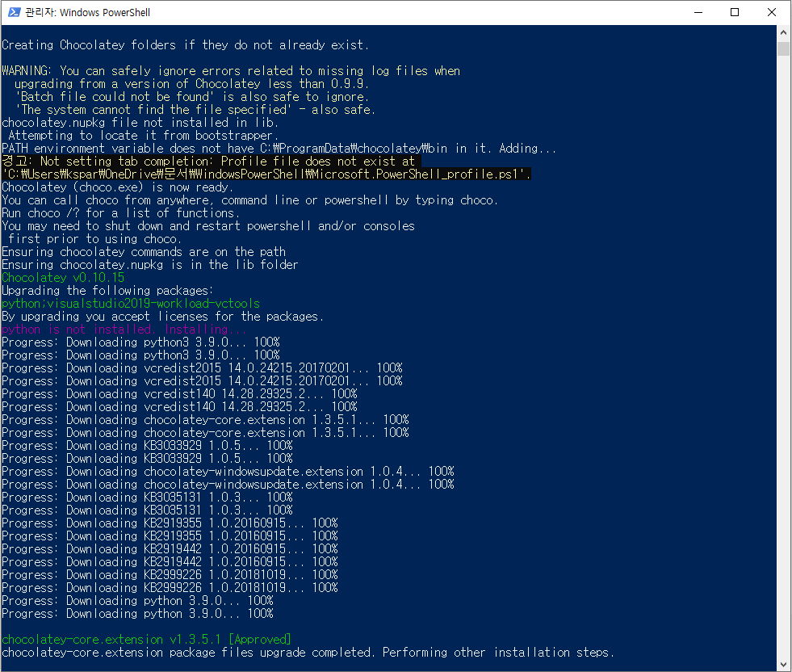This screenshot has height=672, width=792.
Task: Click first 'Downloading KB2919442 1.0.20160915' line
Action: (170, 549)
